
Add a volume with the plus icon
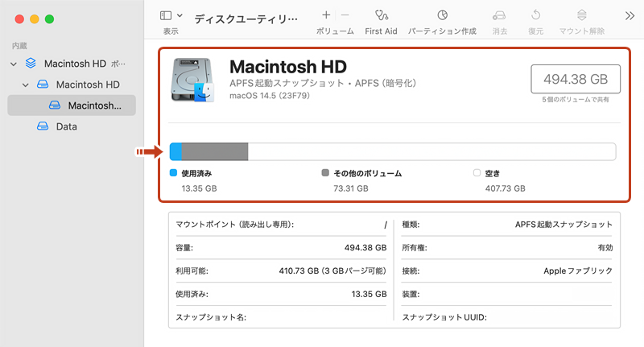point(326,15)
